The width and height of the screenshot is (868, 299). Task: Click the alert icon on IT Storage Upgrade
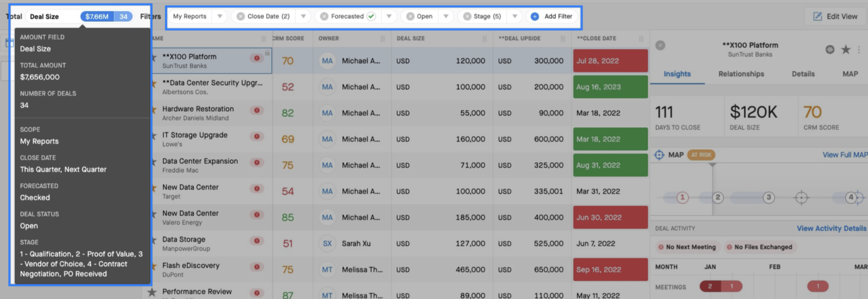[x=257, y=136]
